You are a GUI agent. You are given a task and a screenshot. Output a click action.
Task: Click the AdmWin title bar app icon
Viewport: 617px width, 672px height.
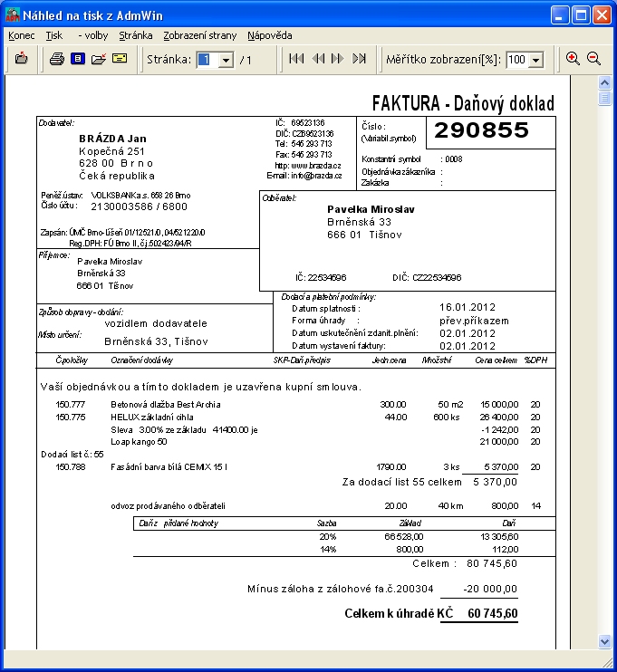click(x=13, y=15)
